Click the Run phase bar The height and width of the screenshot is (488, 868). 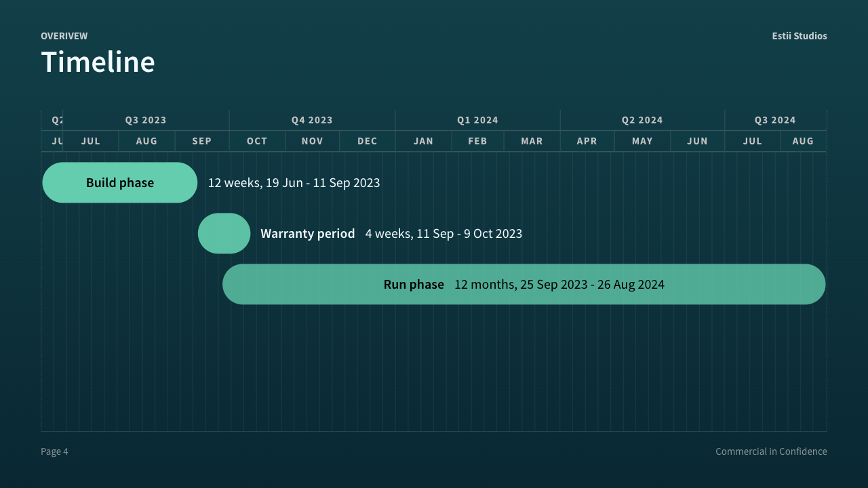524,284
